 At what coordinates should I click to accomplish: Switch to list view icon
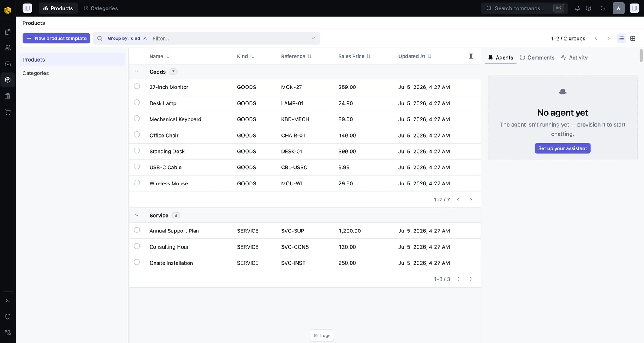pyautogui.click(x=621, y=39)
